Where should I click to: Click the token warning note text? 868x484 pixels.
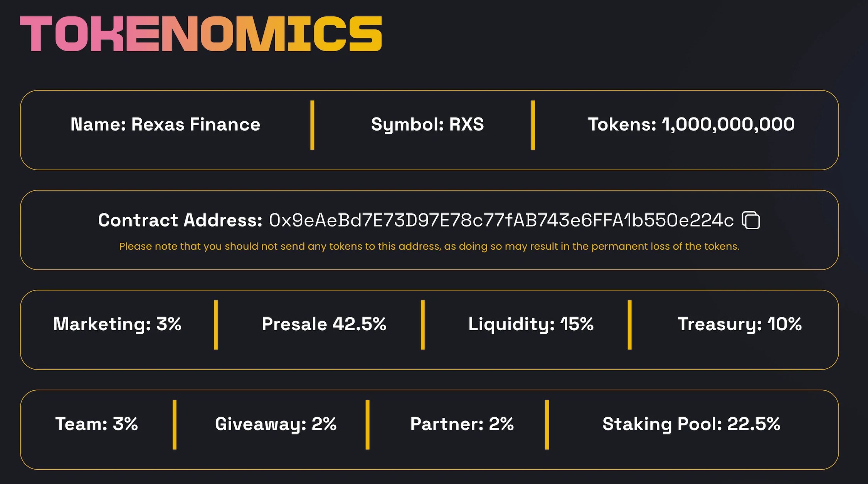[x=429, y=246]
